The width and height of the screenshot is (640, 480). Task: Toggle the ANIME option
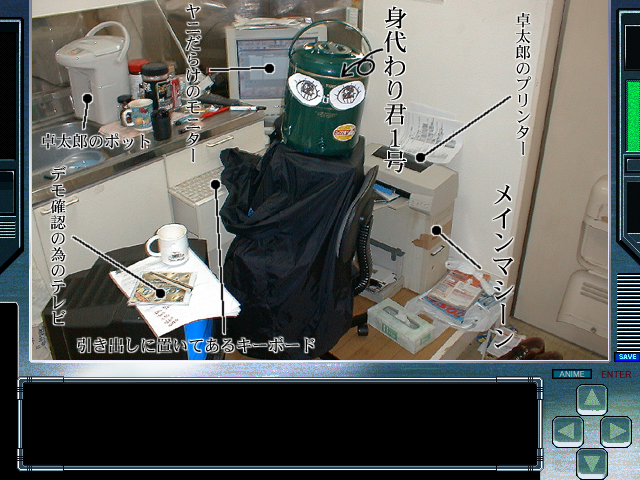pyautogui.click(x=572, y=374)
